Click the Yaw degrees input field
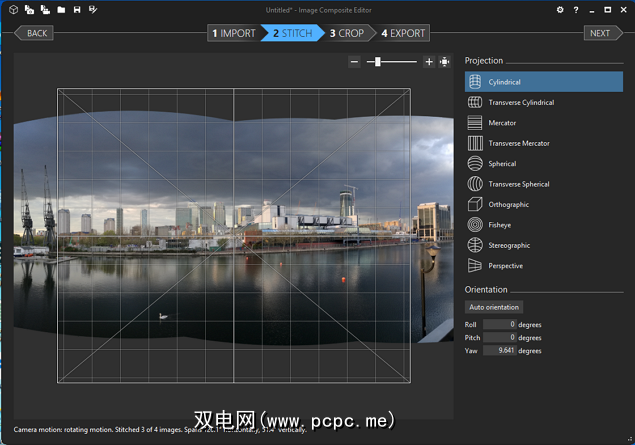 pos(499,351)
